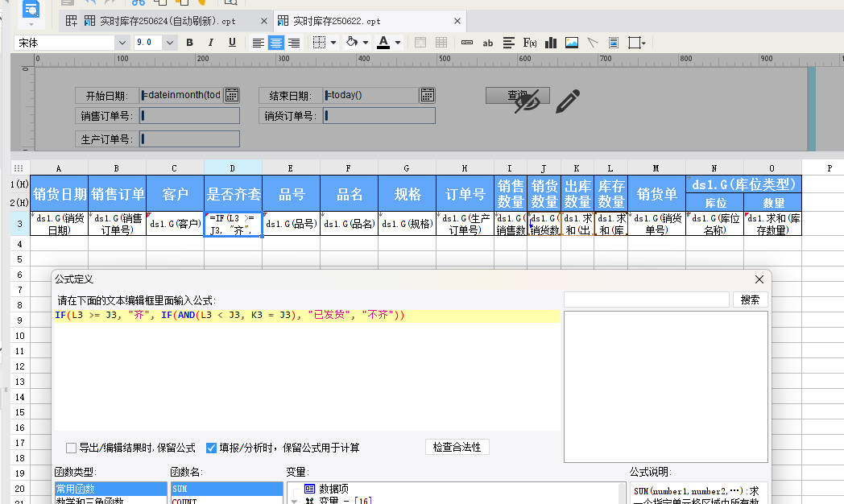Click the slash line cell icon
The height and width of the screenshot is (504, 844).
tap(593, 43)
